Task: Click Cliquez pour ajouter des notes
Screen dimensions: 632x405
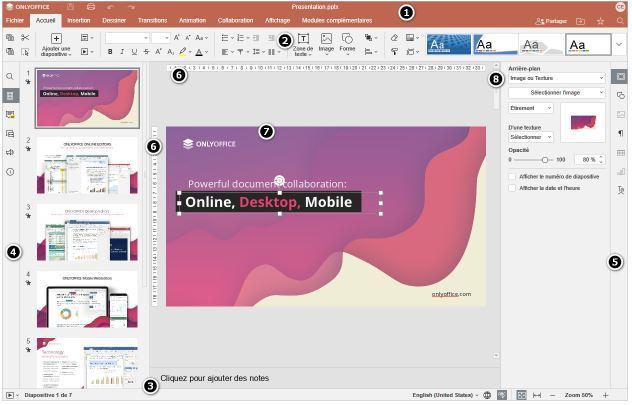Action: 214,378
